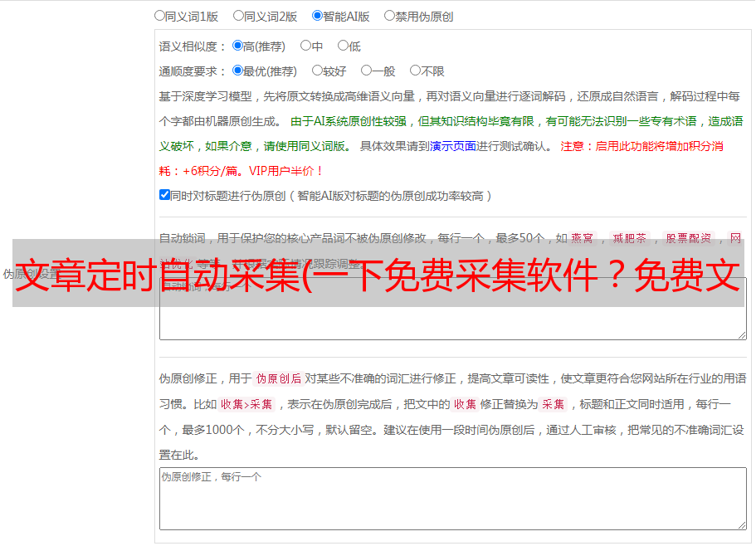Set 语义相似度 to 低
756x546 pixels.
click(344, 46)
